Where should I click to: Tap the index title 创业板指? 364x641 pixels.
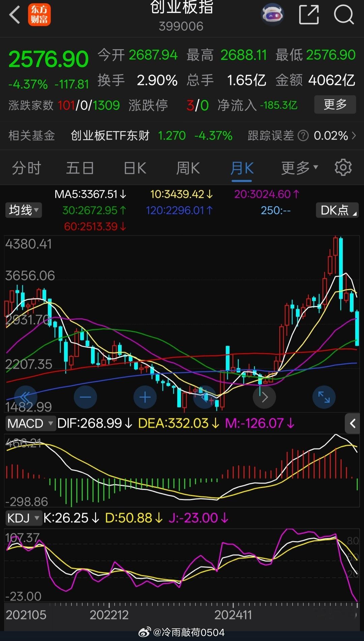(x=181, y=7)
